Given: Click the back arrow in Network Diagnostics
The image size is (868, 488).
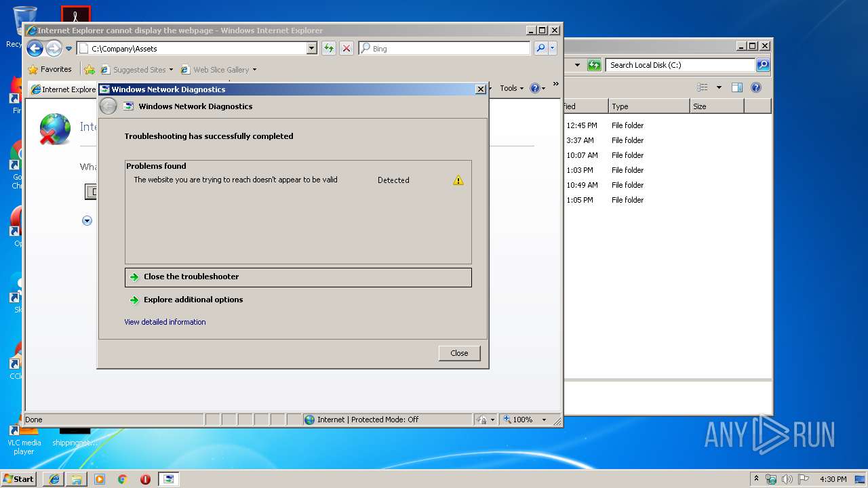Looking at the screenshot, I should click(108, 106).
